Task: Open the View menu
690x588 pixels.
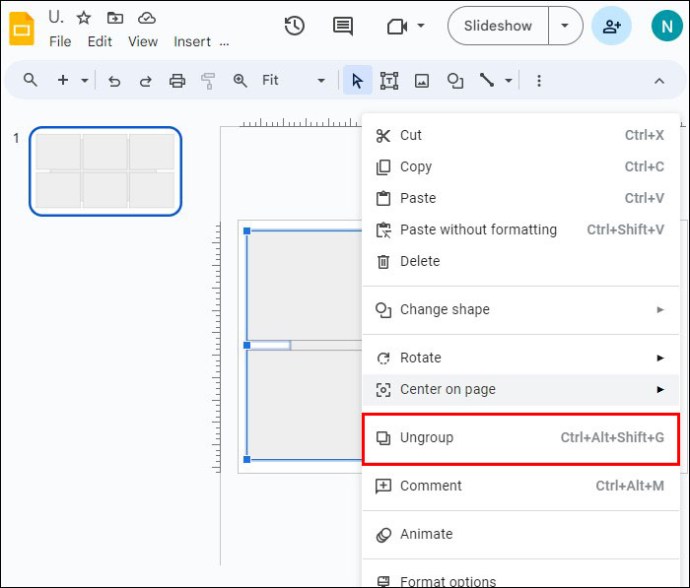Action: (x=143, y=42)
